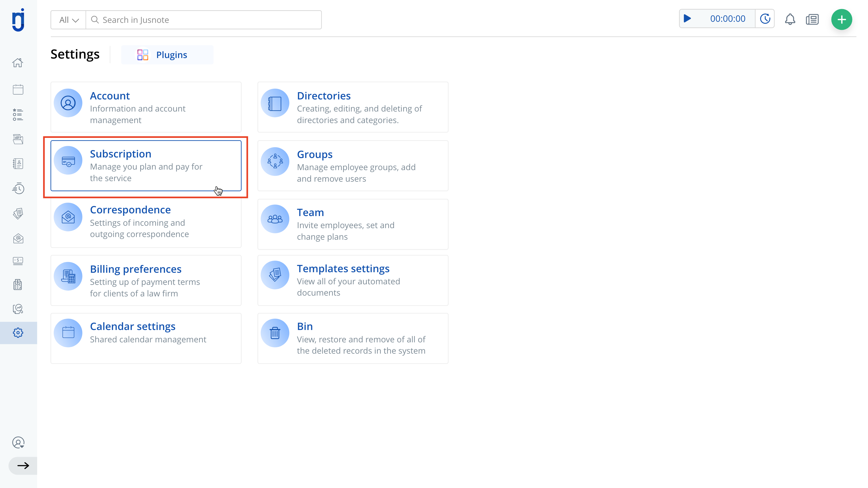Click the Settings page heading
This screenshot has height=488, width=868.
click(x=75, y=54)
